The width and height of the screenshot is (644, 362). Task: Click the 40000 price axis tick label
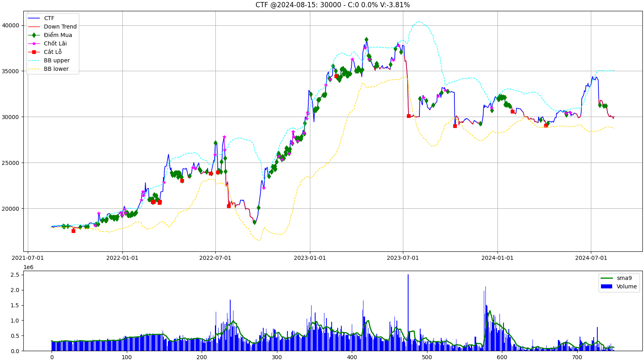point(10,25)
